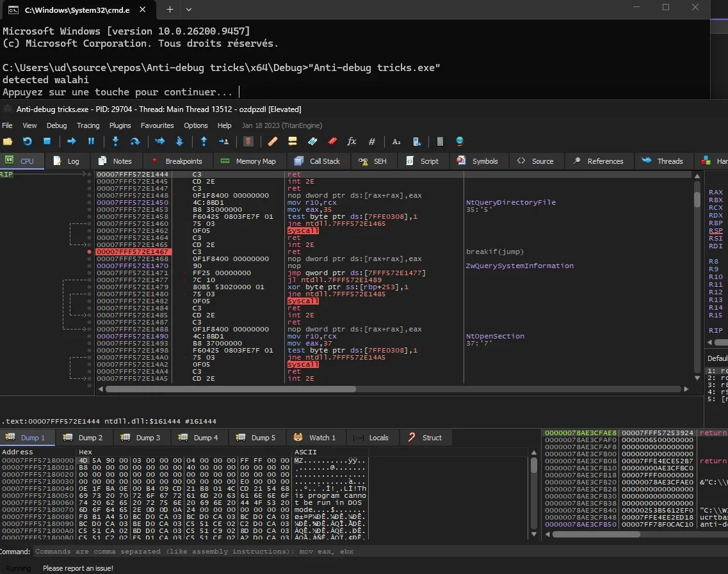Switch to the Memory Map tab

(248, 161)
